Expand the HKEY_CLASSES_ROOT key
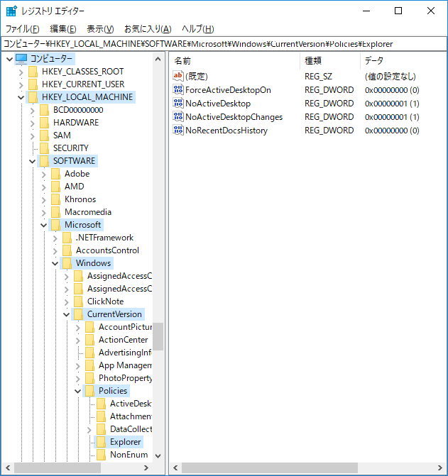This screenshot has width=448, height=476. coord(21,72)
